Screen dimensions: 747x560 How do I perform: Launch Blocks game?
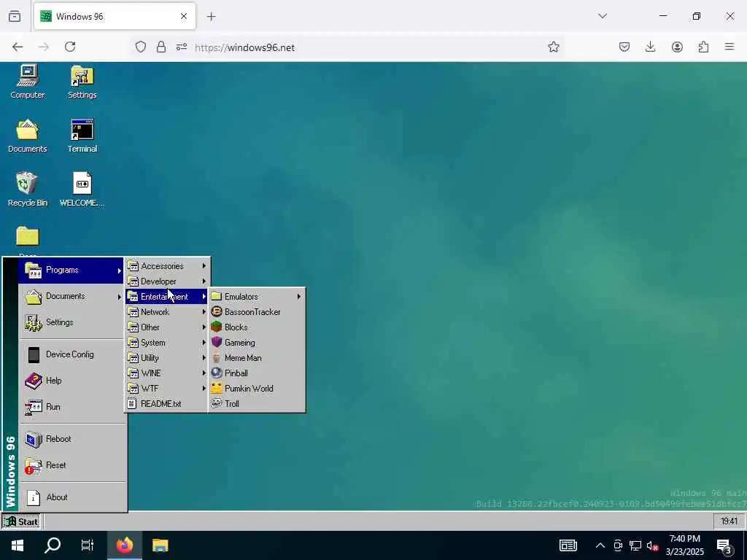257,327
